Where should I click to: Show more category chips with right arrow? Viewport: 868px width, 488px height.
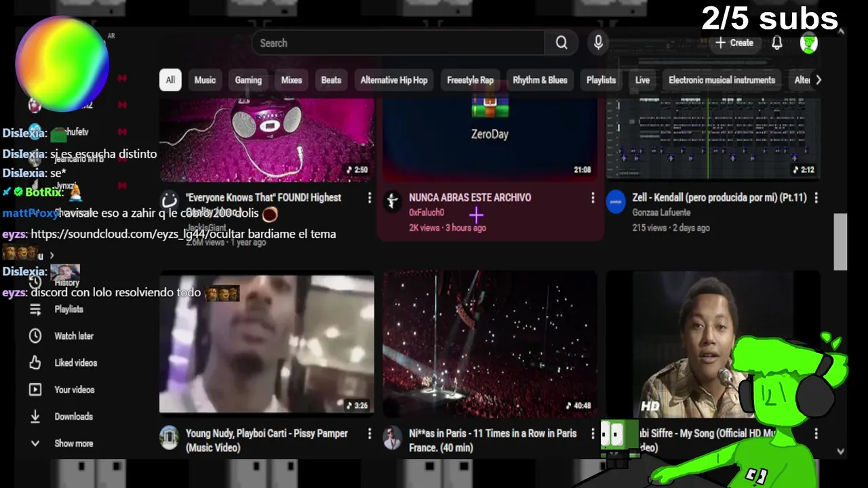coord(818,80)
